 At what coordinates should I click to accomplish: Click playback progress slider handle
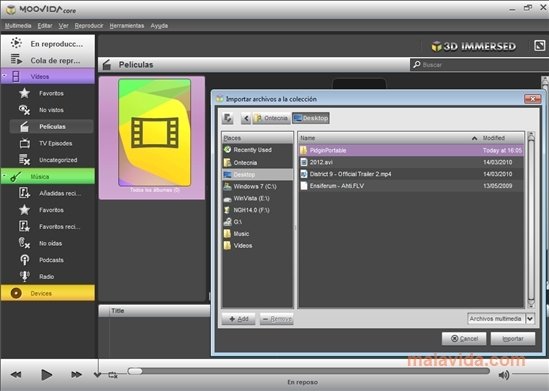(135, 371)
